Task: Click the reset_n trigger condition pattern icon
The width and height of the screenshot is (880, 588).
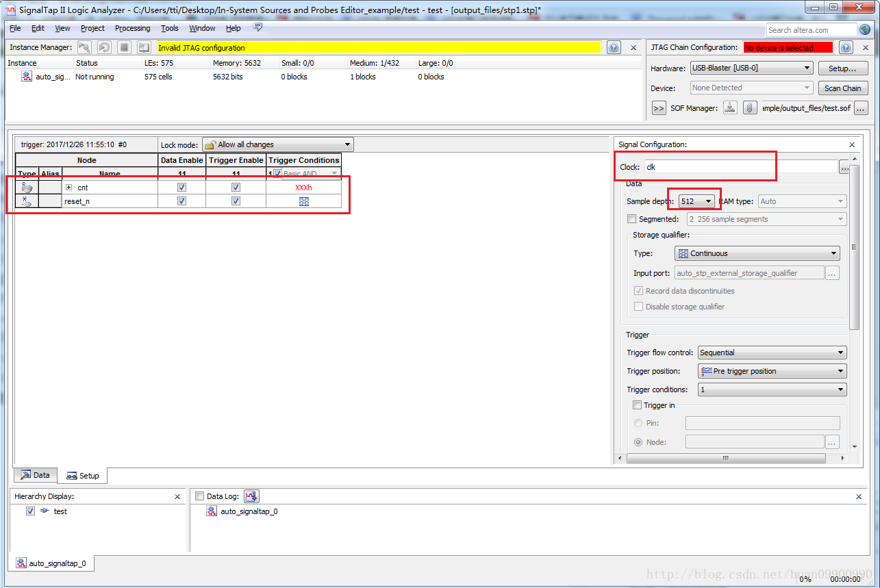Action: point(304,201)
